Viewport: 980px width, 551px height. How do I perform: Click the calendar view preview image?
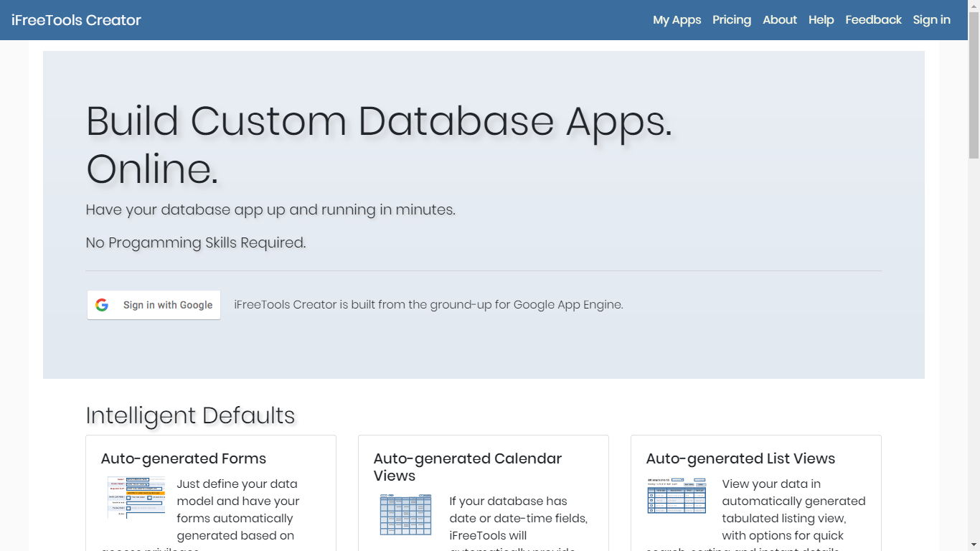405,514
